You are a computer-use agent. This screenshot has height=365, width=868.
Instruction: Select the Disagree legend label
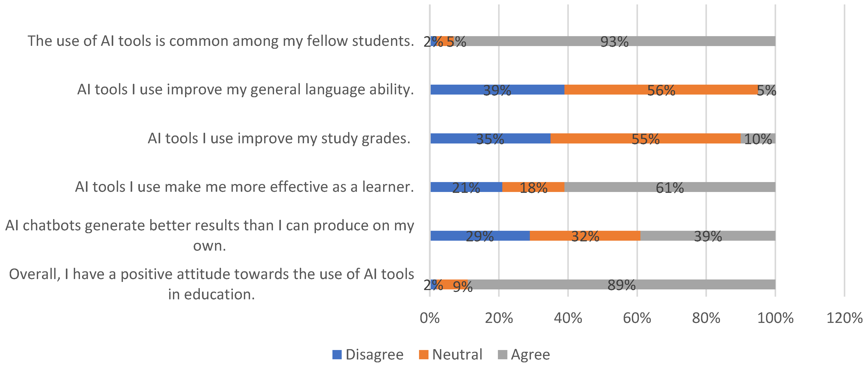(x=374, y=355)
